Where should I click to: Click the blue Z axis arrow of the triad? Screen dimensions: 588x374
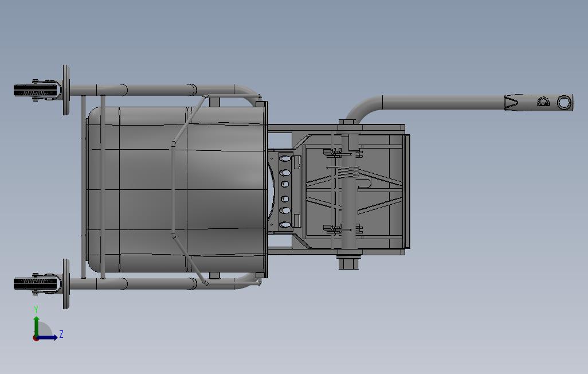[x=48, y=338]
